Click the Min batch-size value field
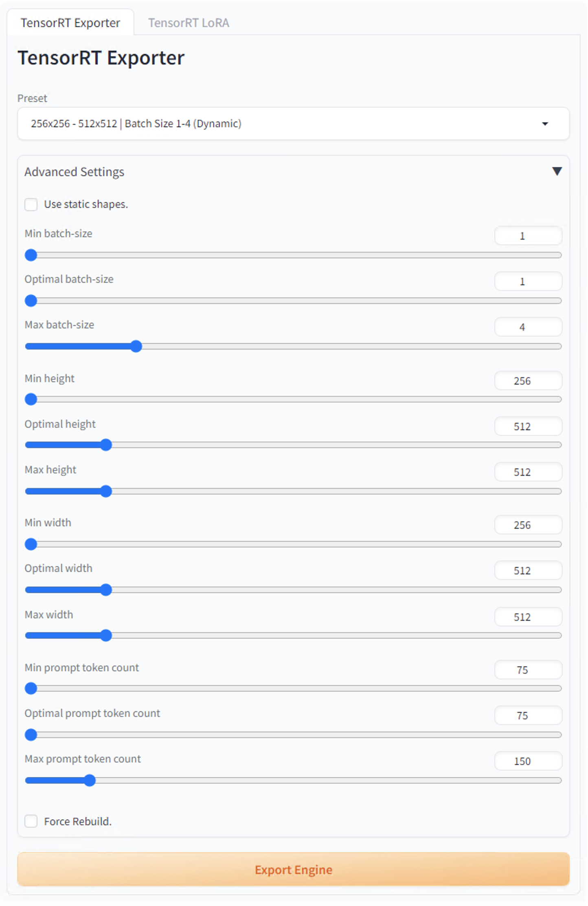 [x=528, y=236]
